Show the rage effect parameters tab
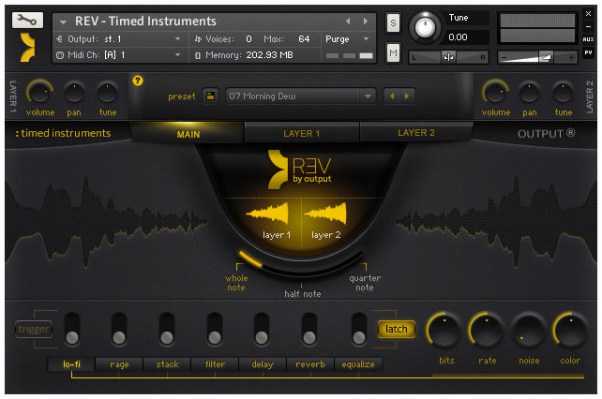 (119, 364)
